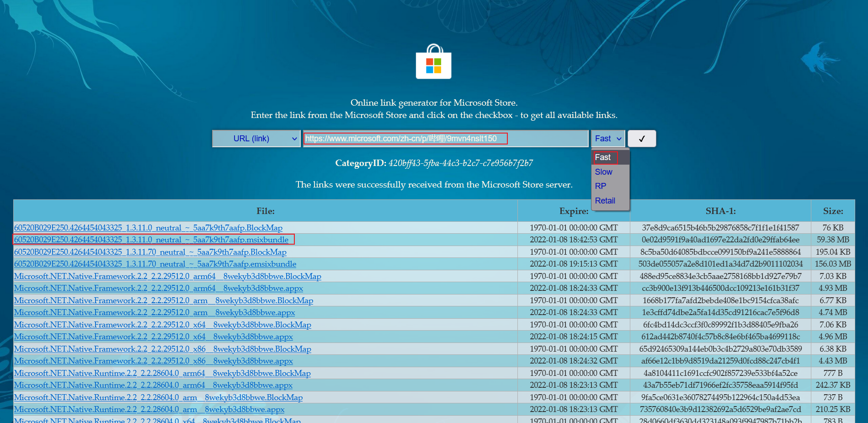The image size is (868, 423).
Task: Click SHA-1 hash 503de055057a2e8d101ed1a34d7d2b9011102034
Action: click(x=720, y=264)
